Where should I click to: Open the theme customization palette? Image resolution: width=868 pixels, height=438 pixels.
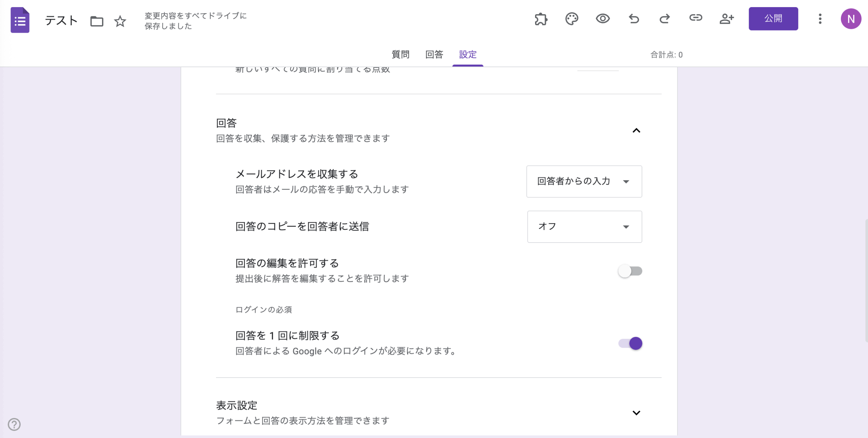[572, 19]
